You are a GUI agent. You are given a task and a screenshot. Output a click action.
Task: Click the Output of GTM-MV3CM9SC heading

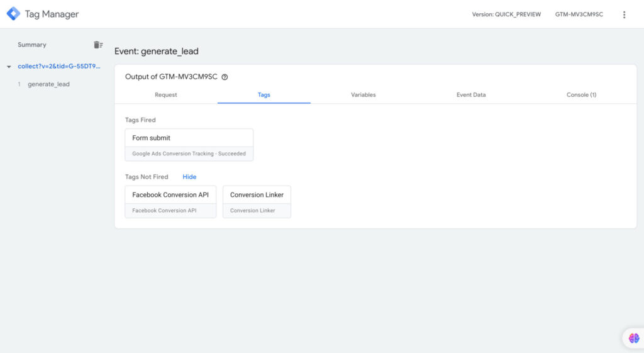pyautogui.click(x=171, y=77)
